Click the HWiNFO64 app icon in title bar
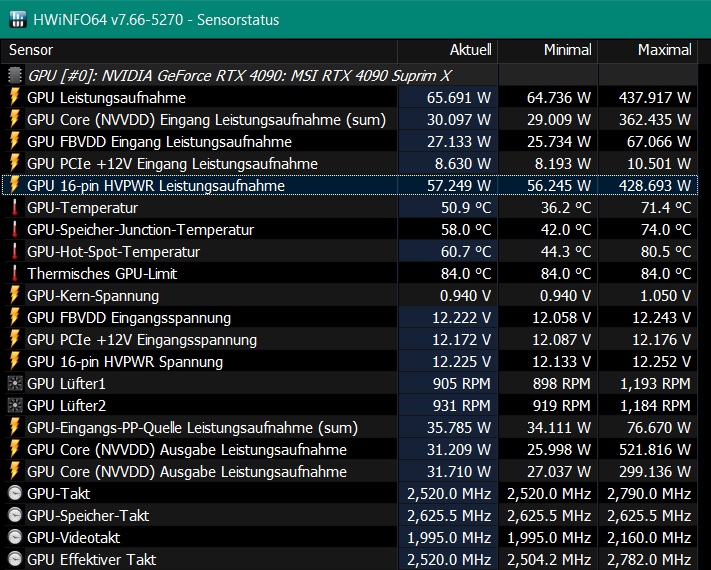This screenshot has width=711, height=570. (x=17, y=19)
